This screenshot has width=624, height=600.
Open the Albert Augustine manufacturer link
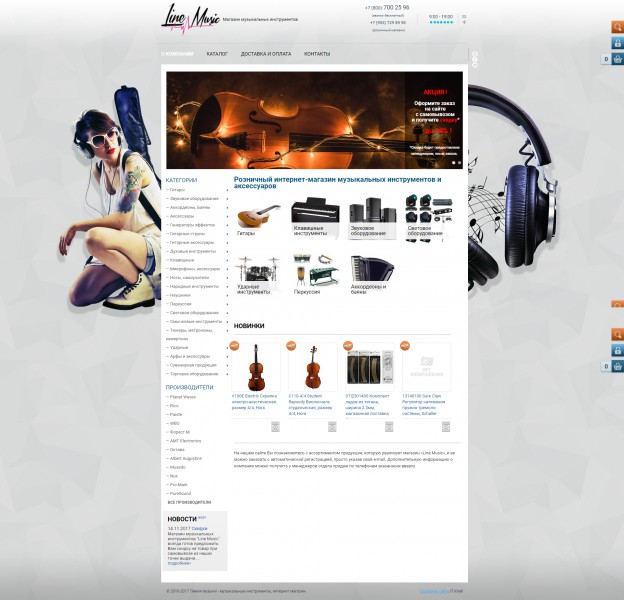[x=186, y=458]
